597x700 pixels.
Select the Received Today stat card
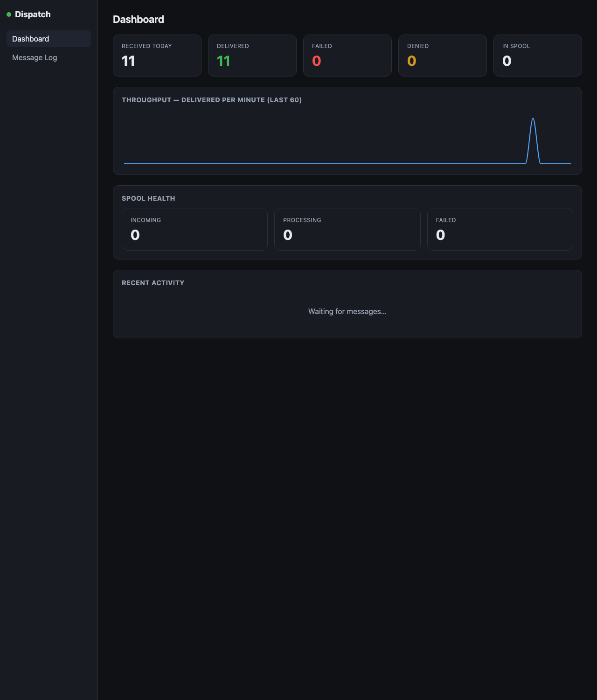tap(157, 56)
